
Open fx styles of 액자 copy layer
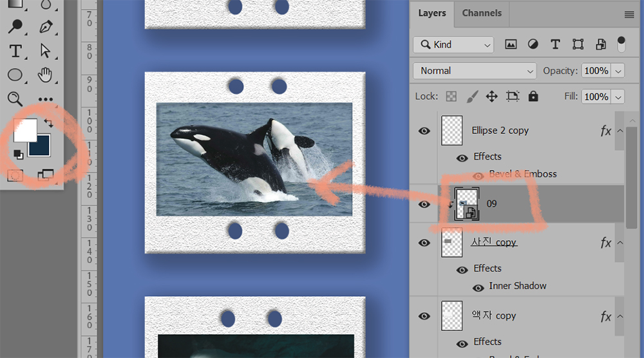(x=606, y=316)
